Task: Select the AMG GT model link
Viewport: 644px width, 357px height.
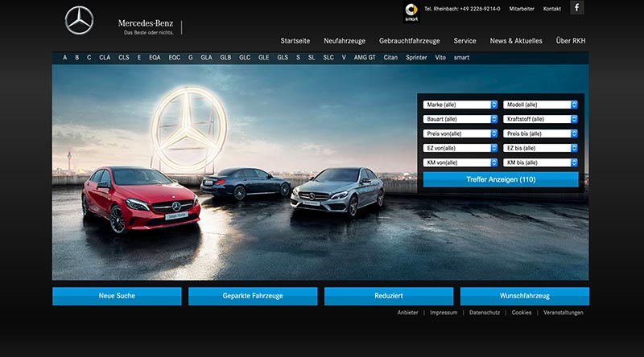Action: [365, 57]
